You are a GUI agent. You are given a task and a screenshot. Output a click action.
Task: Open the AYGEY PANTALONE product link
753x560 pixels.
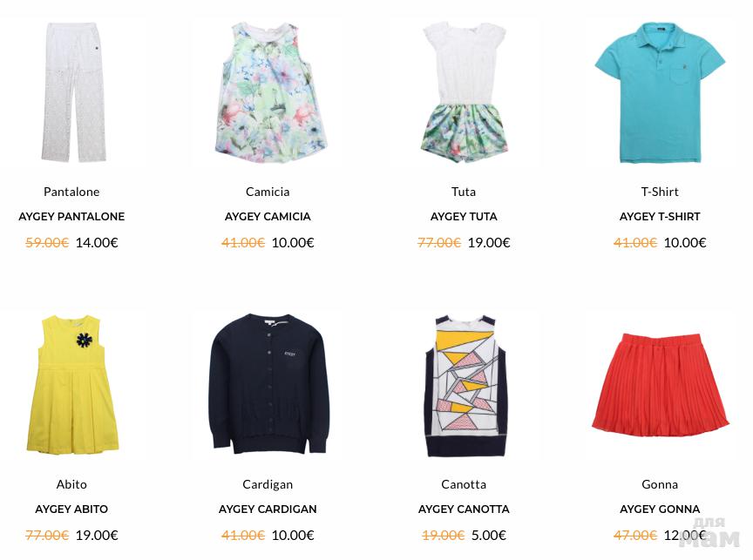pos(71,216)
